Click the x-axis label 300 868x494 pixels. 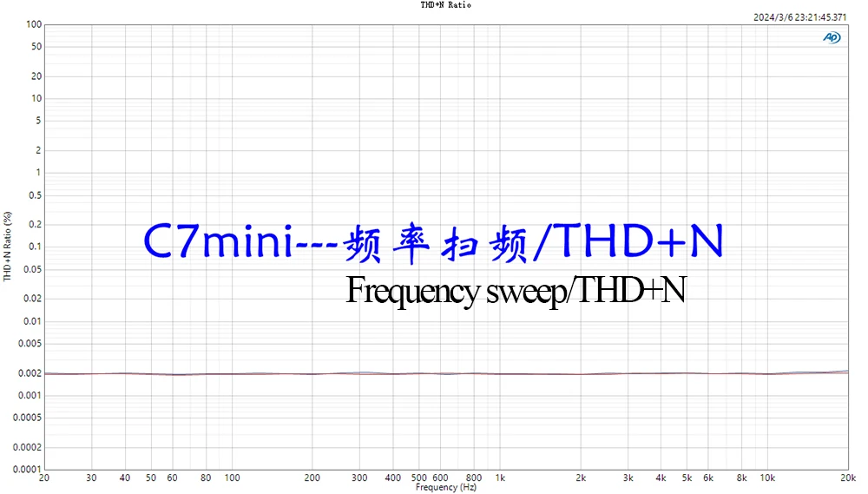click(359, 478)
